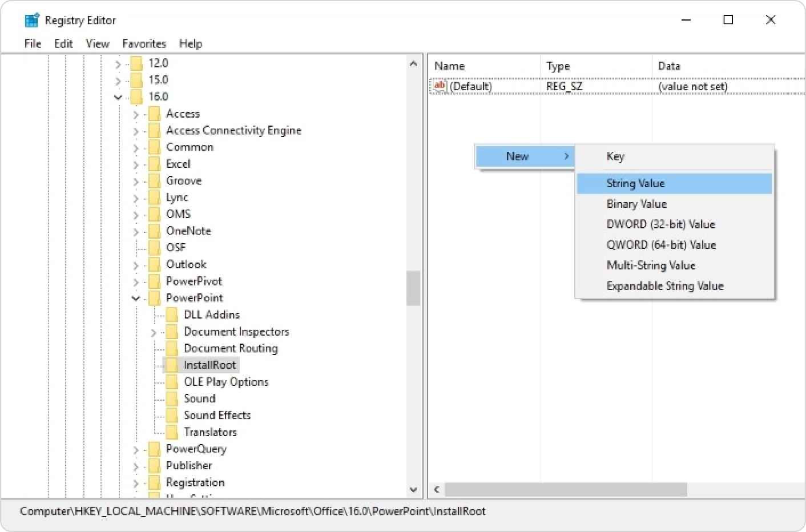Viewport: 806px width, 532px height.
Task: Click the Publisher folder icon
Action: click(154, 466)
